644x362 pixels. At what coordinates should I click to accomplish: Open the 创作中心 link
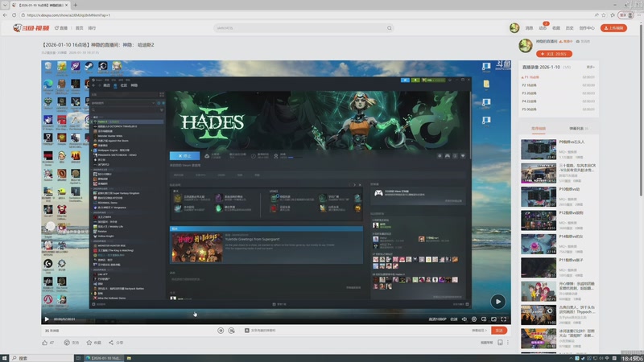[x=587, y=28]
